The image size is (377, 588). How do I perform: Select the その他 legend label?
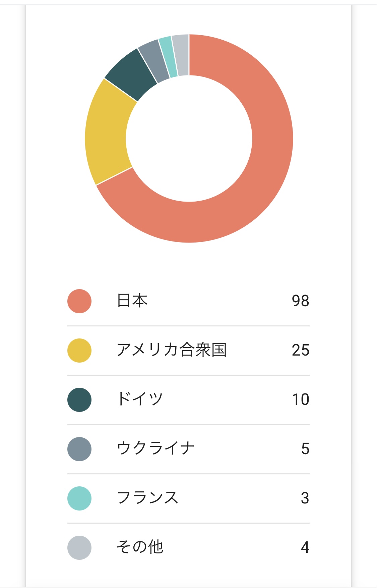[140, 547]
